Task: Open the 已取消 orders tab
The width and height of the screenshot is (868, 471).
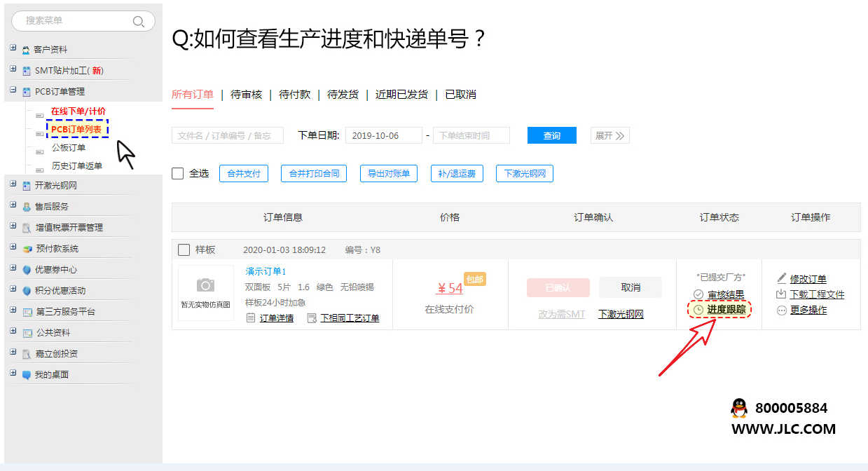Action: [x=460, y=95]
